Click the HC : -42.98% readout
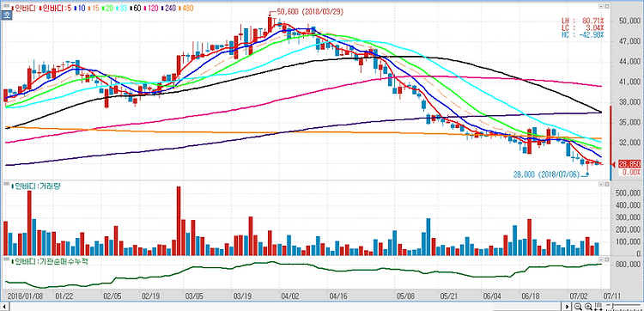 point(583,34)
